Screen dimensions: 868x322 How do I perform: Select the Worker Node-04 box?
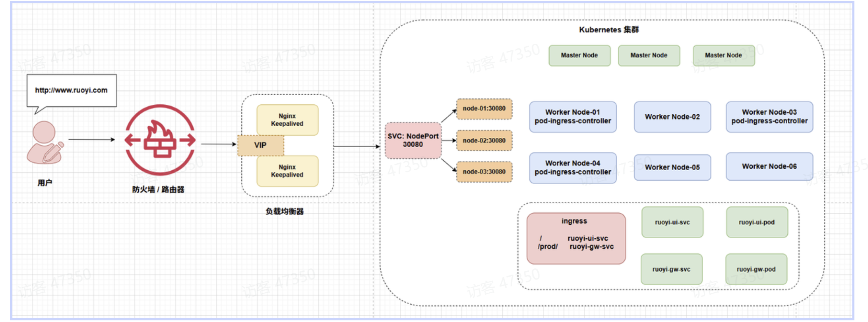tap(573, 168)
